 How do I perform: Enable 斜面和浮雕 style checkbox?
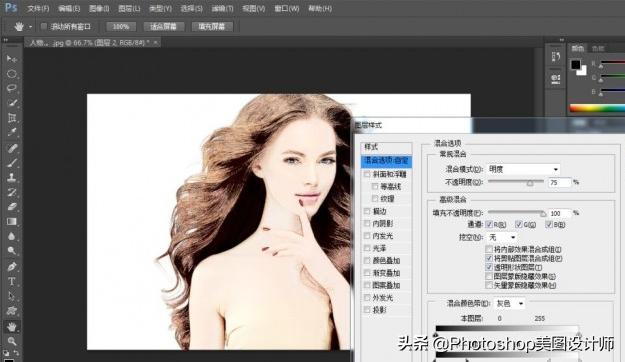pyautogui.click(x=367, y=174)
